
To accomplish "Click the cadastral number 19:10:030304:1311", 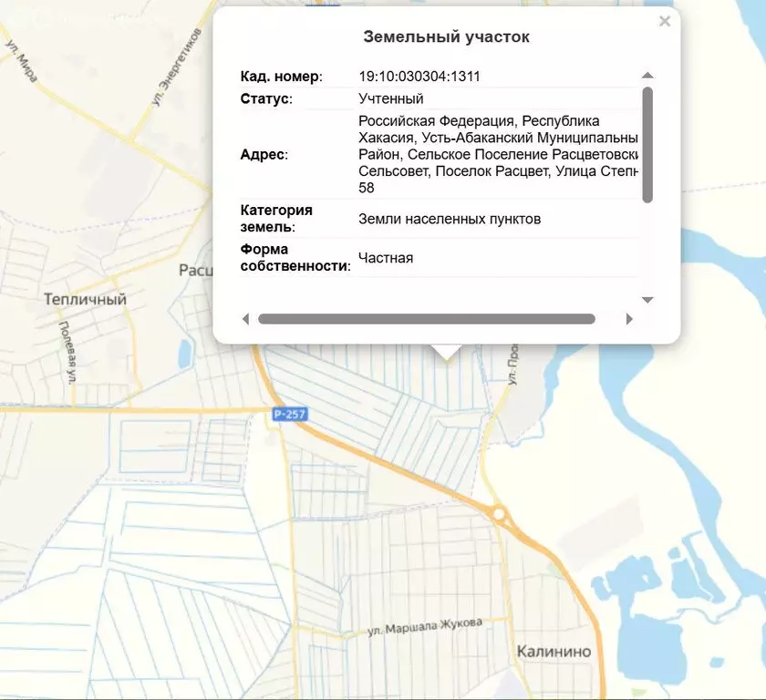I will (x=419, y=77).
